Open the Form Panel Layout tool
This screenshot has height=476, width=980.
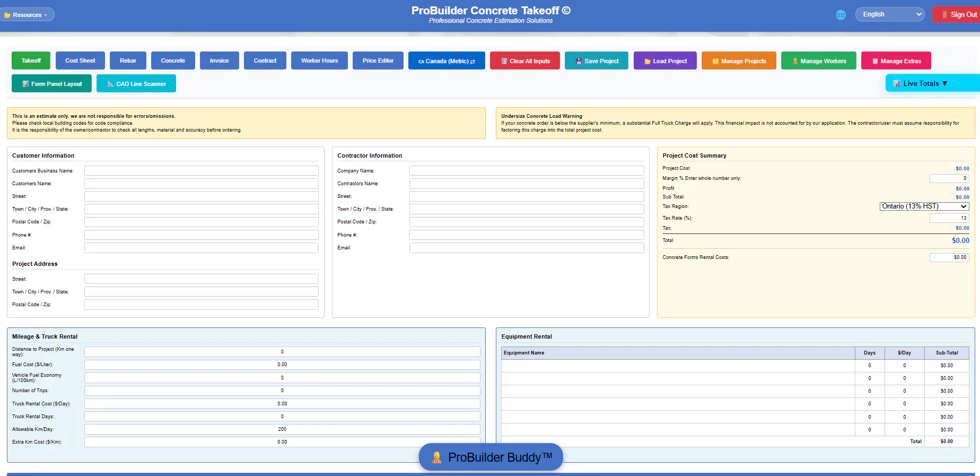click(51, 84)
